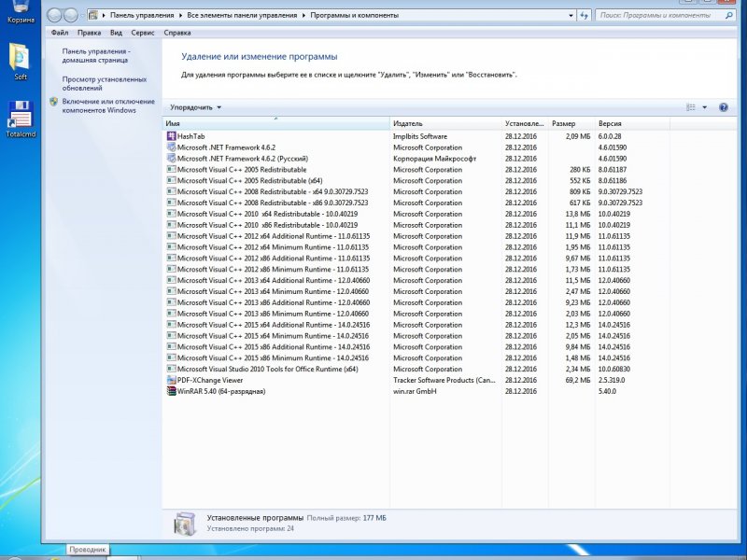The height and width of the screenshot is (560, 747).
Task: Open 'Включение или отключение компонентов Windows'
Action: (x=108, y=105)
